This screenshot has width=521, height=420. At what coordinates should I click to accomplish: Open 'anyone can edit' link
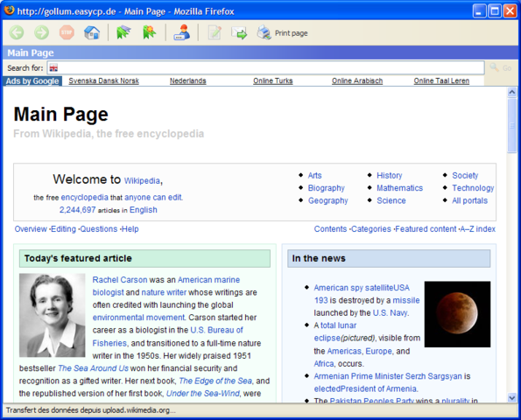click(153, 197)
